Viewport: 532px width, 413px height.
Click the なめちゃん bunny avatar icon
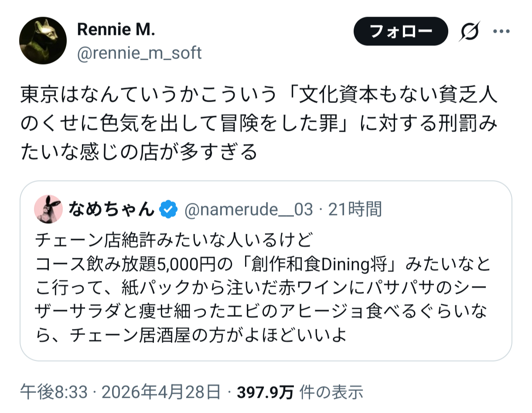point(48,210)
